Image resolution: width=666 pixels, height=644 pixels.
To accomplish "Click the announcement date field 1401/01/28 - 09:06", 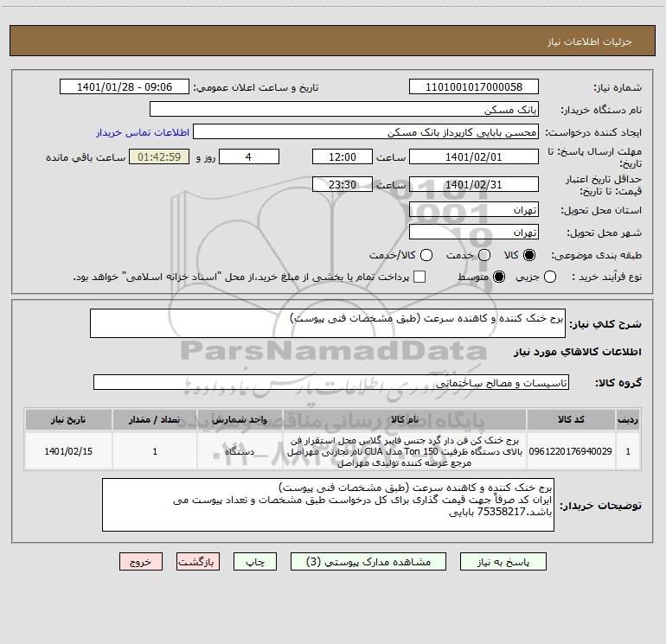I will click(x=125, y=86).
